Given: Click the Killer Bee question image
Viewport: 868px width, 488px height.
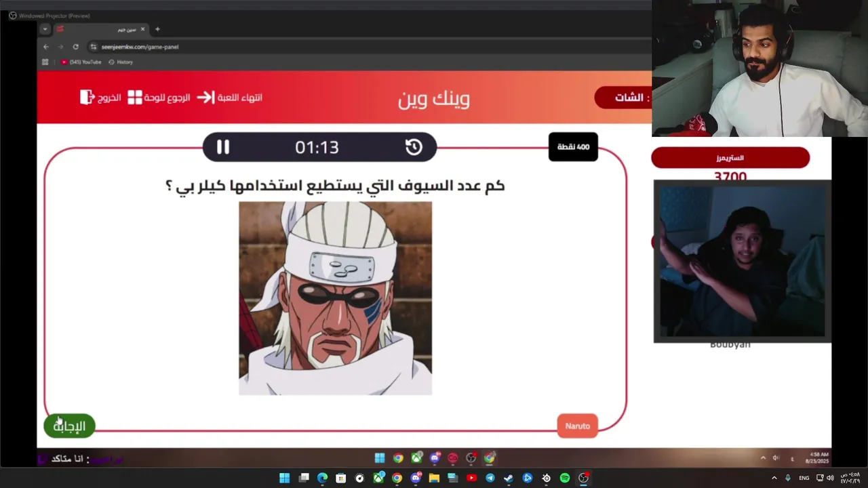Looking at the screenshot, I should click(x=335, y=298).
